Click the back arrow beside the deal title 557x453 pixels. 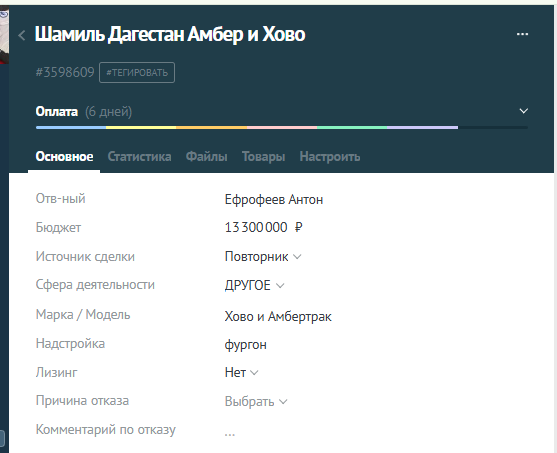click(22, 35)
